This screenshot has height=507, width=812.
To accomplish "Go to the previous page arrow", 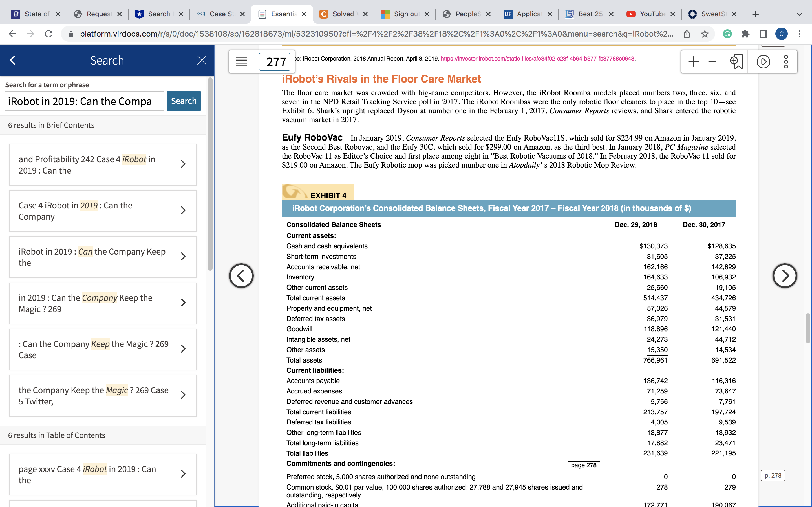I will tap(241, 276).
